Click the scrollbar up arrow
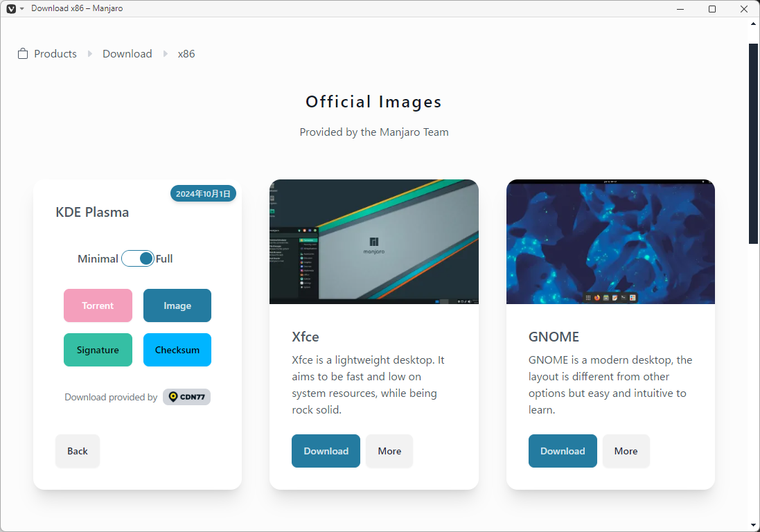Image resolution: width=760 pixels, height=532 pixels. (753, 24)
